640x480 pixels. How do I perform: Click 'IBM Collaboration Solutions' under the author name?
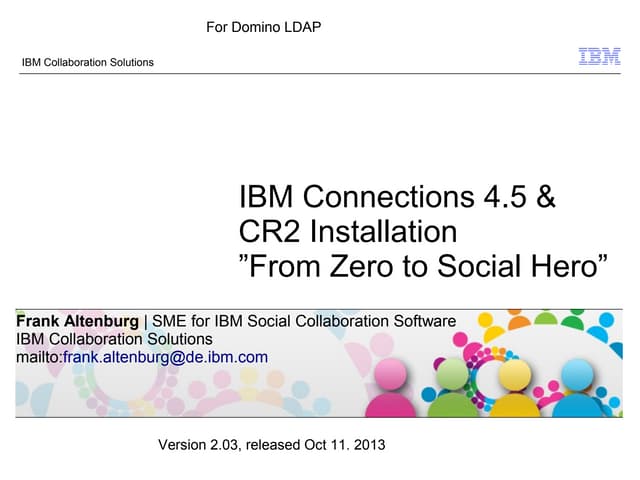coord(113,339)
